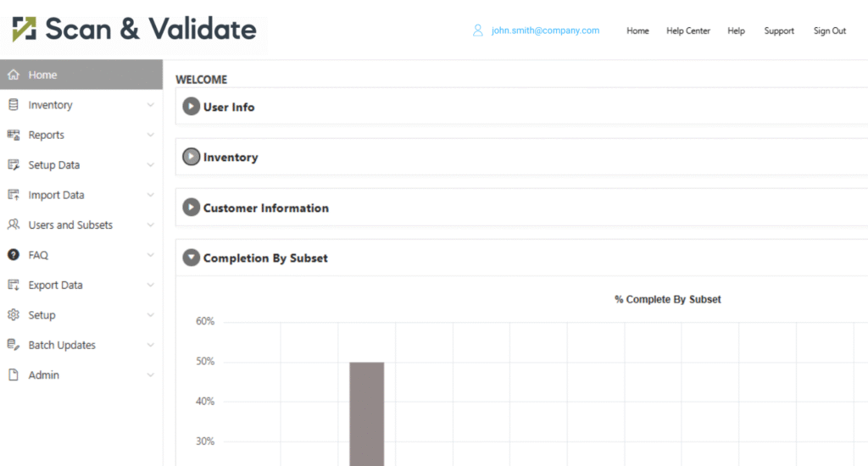Click the Import Data icon
This screenshot has width=868, height=466.
coord(13,195)
